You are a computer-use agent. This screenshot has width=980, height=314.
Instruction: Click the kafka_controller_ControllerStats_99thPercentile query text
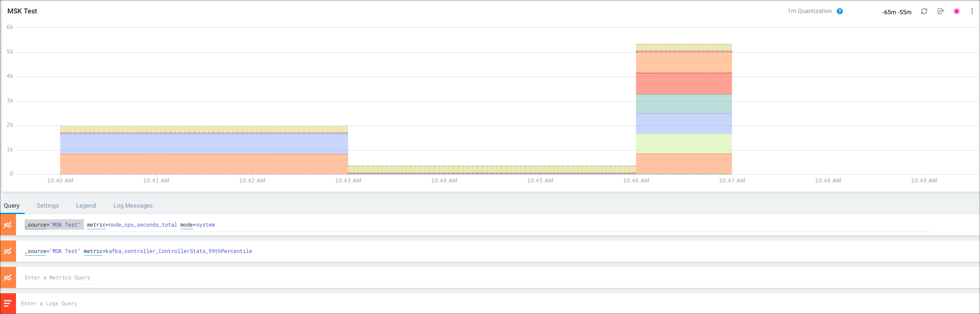[178, 251]
